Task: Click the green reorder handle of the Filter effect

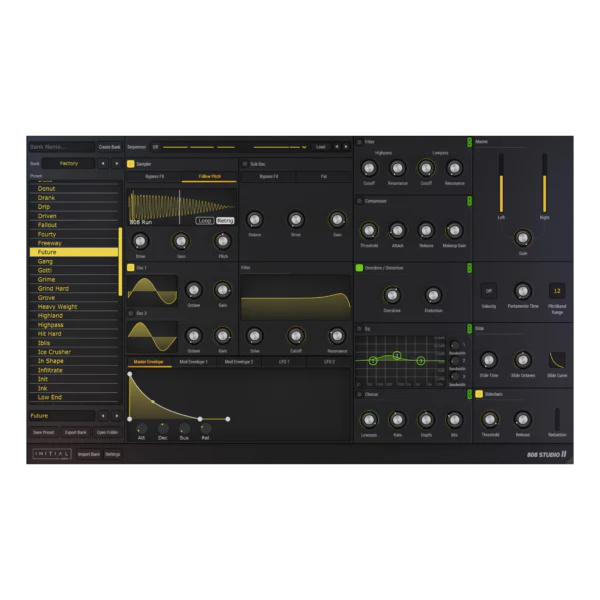Action: [470, 142]
